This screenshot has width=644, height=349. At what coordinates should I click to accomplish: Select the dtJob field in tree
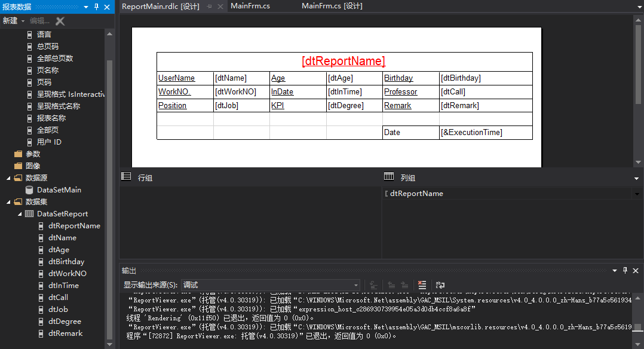coord(58,309)
